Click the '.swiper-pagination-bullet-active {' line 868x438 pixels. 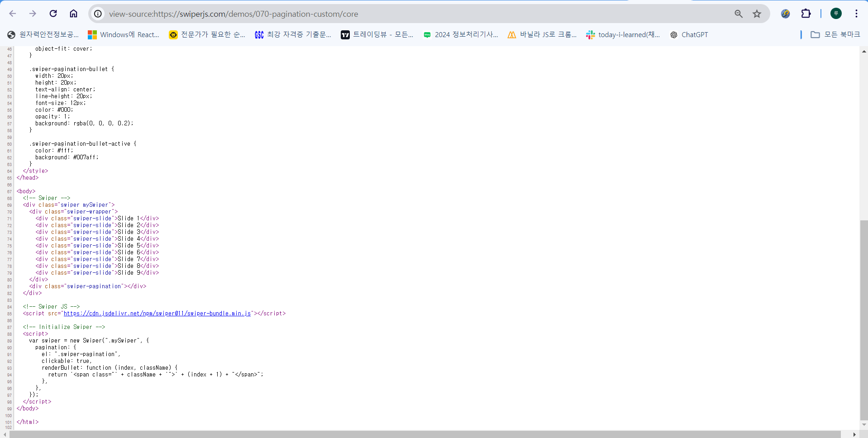(x=83, y=143)
